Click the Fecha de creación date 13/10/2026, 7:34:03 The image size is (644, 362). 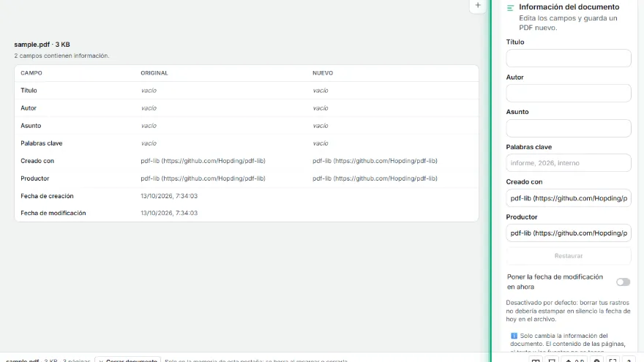169,196
